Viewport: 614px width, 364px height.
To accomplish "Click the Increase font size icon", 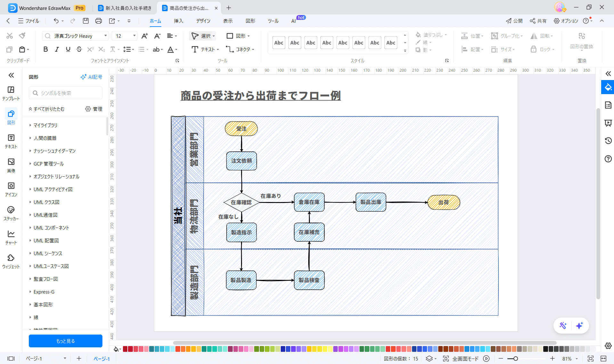I will pyautogui.click(x=145, y=36).
